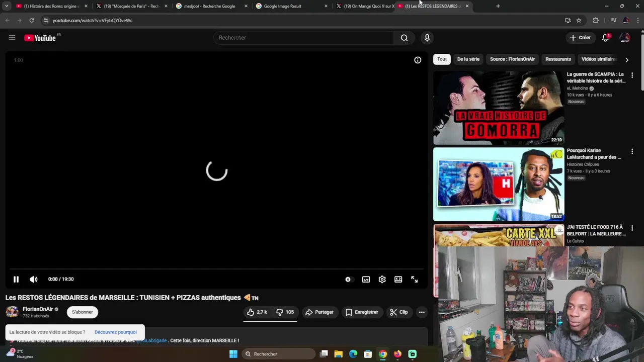
Task: Open the account avatar menu
Action: [624, 38]
